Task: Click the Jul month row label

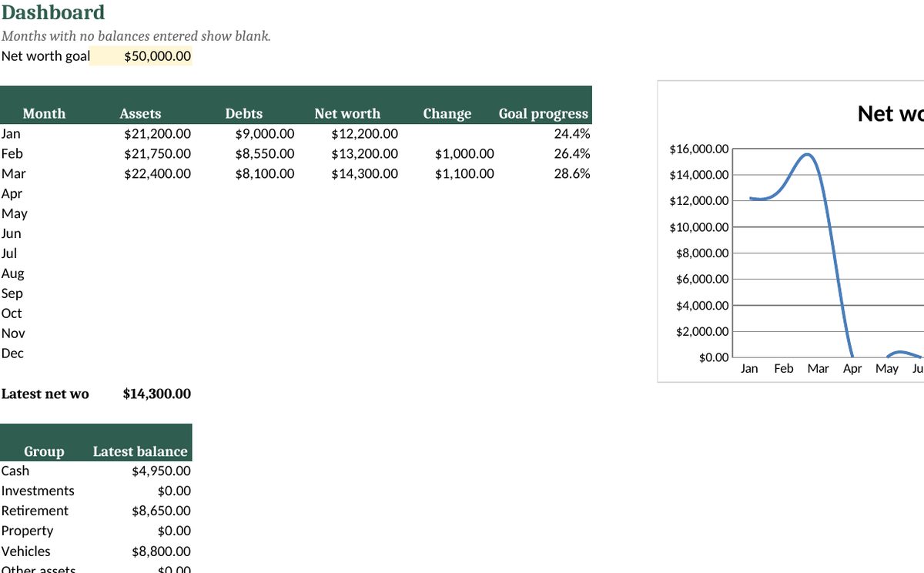Action: 9,253
